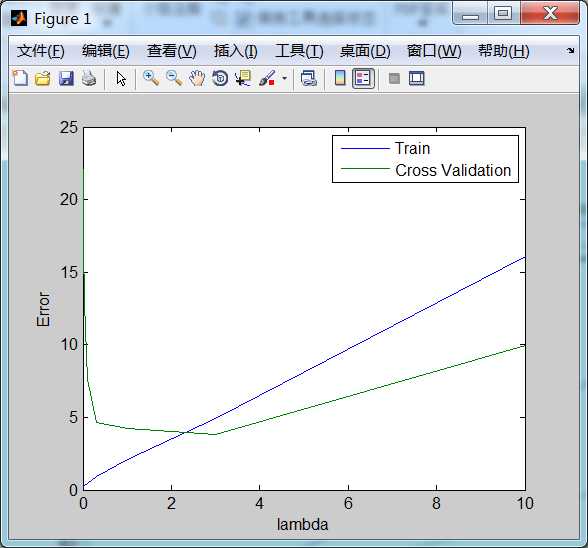Click the y-axis tick label 20
The height and width of the screenshot is (548, 588).
69,200
